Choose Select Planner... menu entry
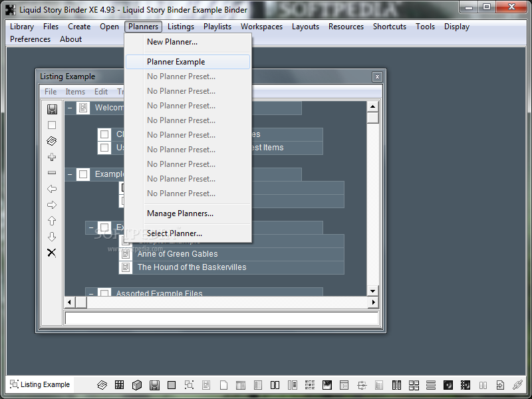 pyautogui.click(x=174, y=233)
